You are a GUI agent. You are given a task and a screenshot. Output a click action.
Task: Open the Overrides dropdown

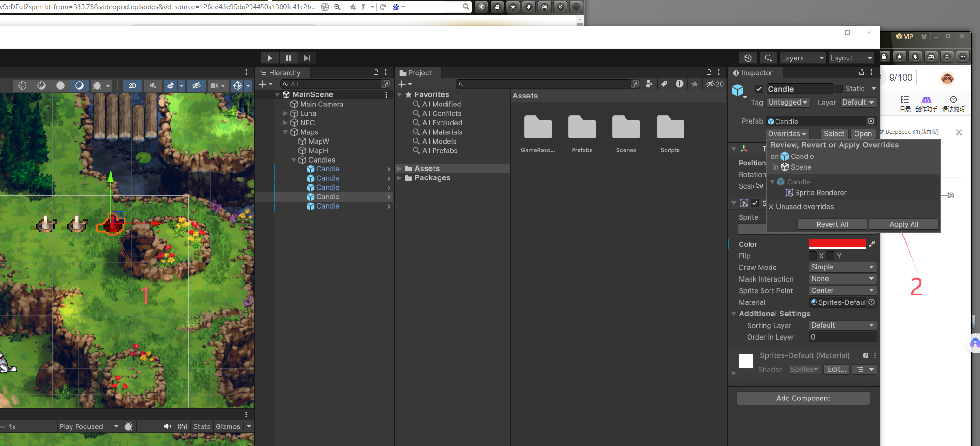(x=788, y=134)
